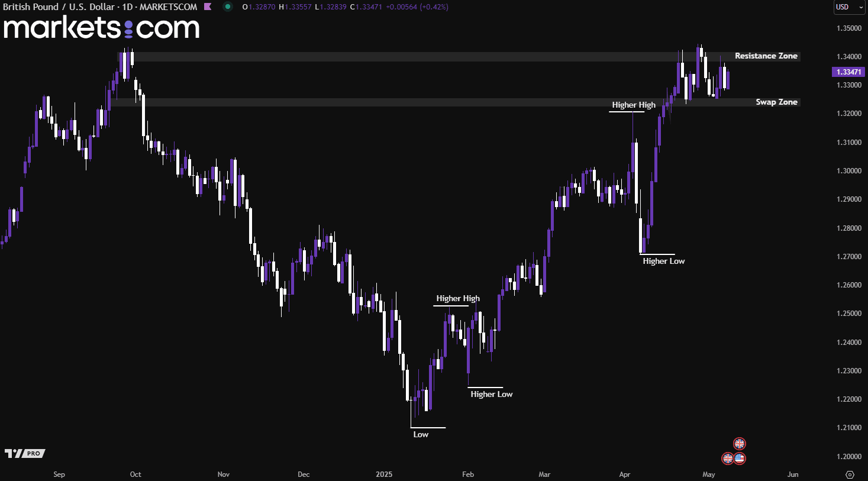Open the USD currency dropdown
Image resolution: width=868 pixels, height=481 pixels.
pyautogui.click(x=849, y=7)
